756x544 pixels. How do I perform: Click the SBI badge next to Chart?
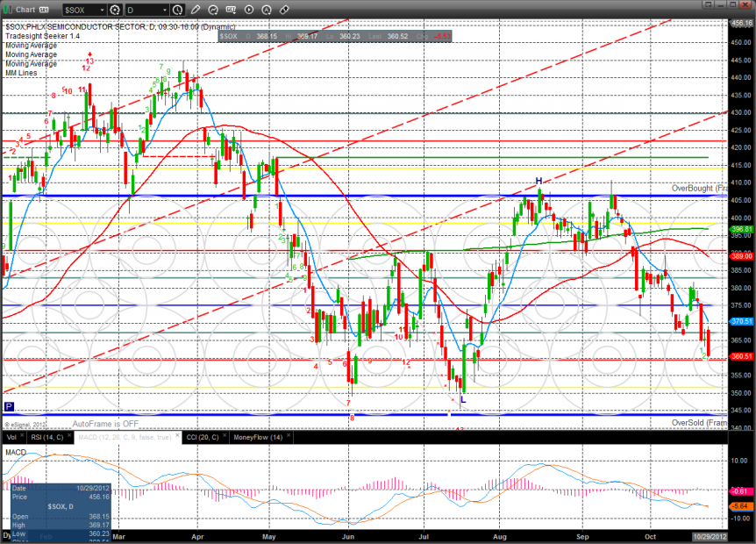(44, 10)
